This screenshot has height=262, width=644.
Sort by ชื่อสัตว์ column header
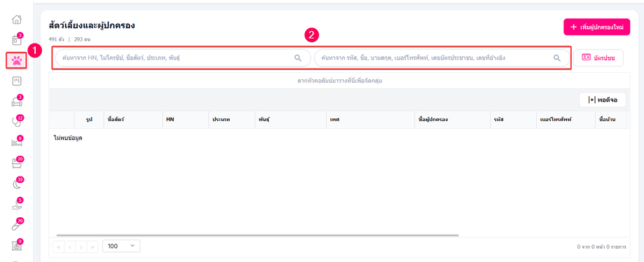click(133, 119)
